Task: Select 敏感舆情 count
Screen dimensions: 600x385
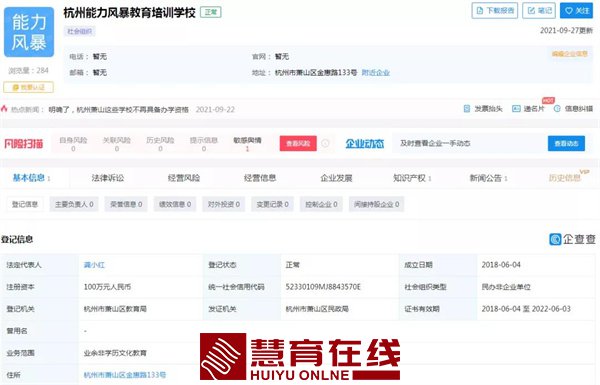Action: (247, 144)
